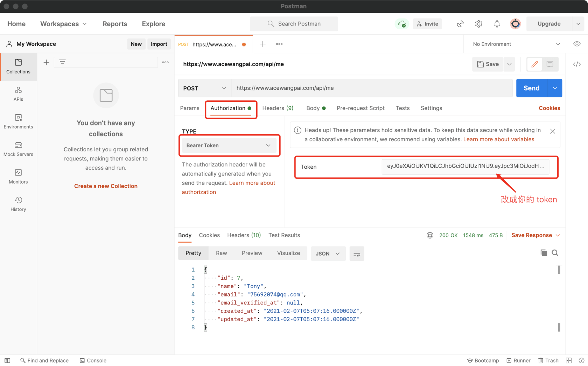Switch to the Raw response view
Image resolution: width=588 pixels, height=366 pixels.
click(221, 253)
